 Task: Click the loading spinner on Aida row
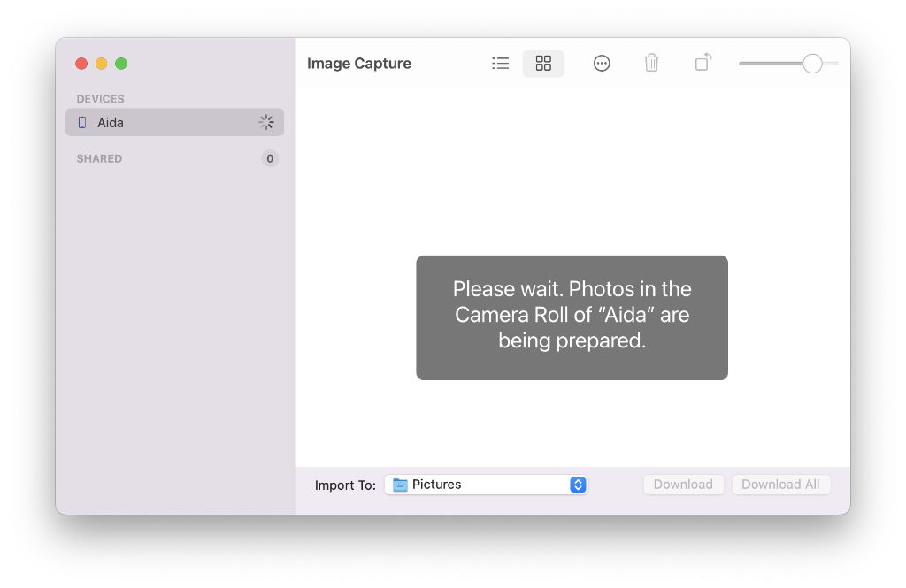coord(266,123)
